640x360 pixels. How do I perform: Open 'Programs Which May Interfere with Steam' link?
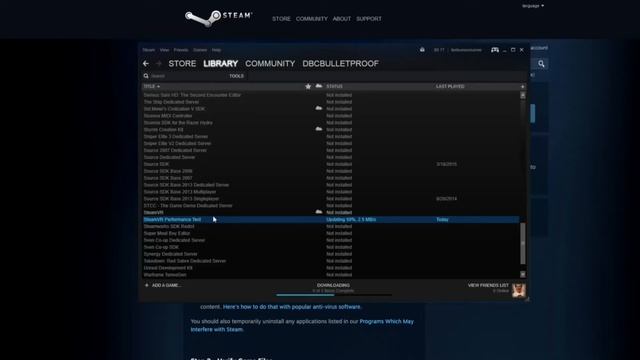pos(302,325)
